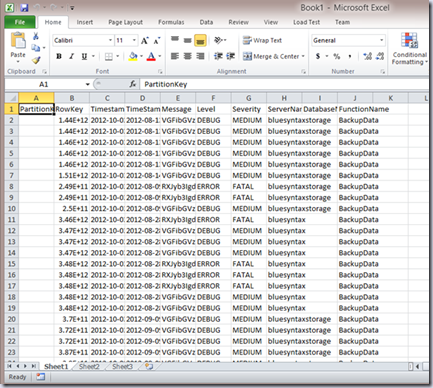The height and width of the screenshot is (388, 433).
Task: Activate the Format Painter brush
Action: pyautogui.click(x=36, y=60)
